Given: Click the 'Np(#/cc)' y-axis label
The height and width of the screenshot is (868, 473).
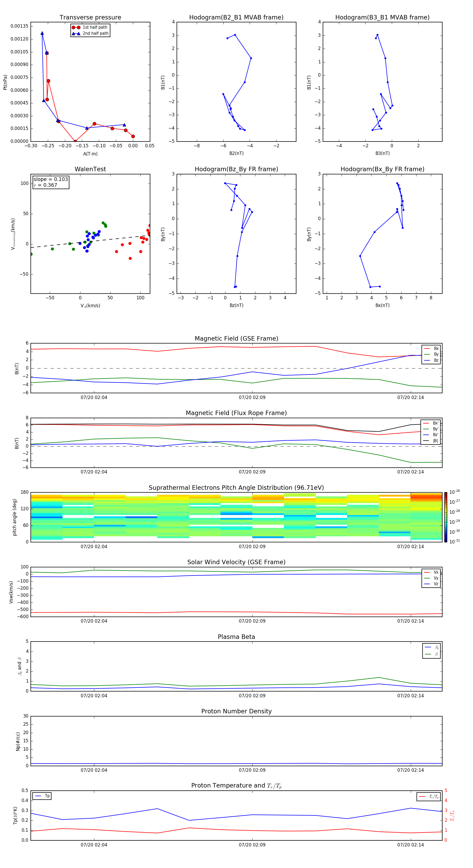Looking at the screenshot, I should pyautogui.click(x=18, y=741).
